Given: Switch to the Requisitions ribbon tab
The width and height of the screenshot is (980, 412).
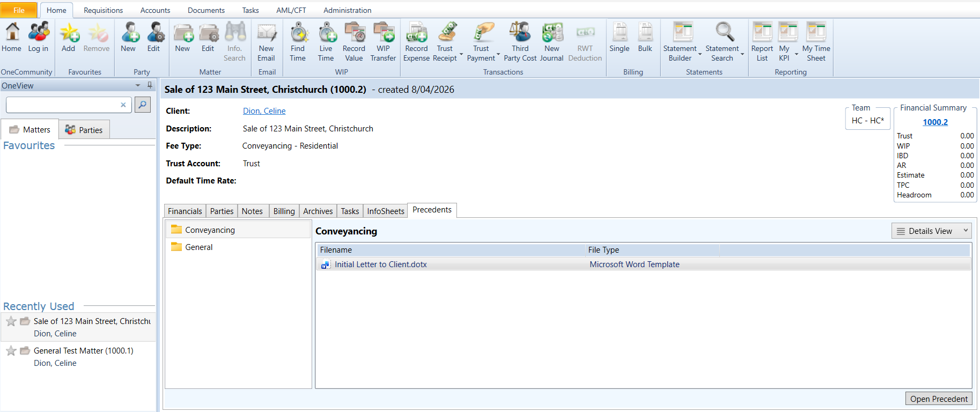Looking at the screenshot, I should [x=104, y=10].
